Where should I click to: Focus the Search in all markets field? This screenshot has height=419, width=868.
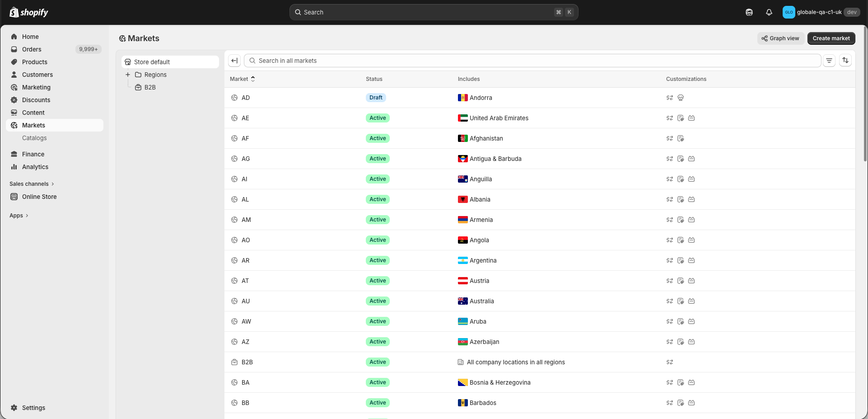point(533,61)
